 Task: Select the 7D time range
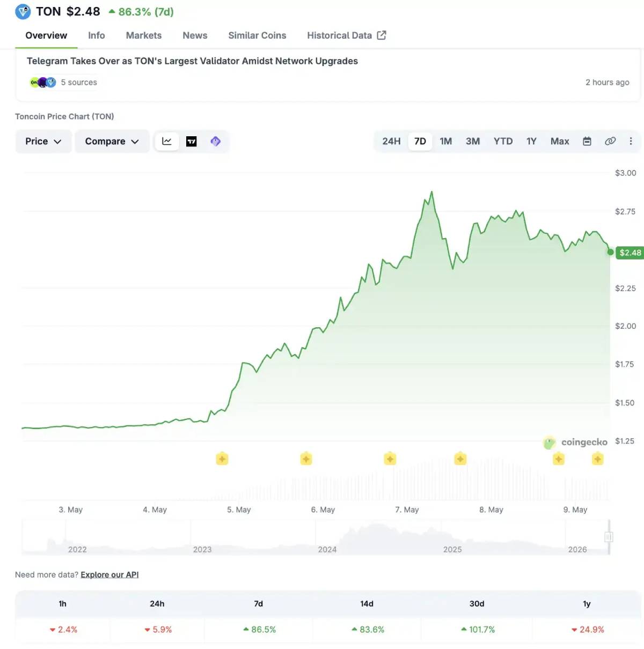pyautogui.click(x=420, y=141)
